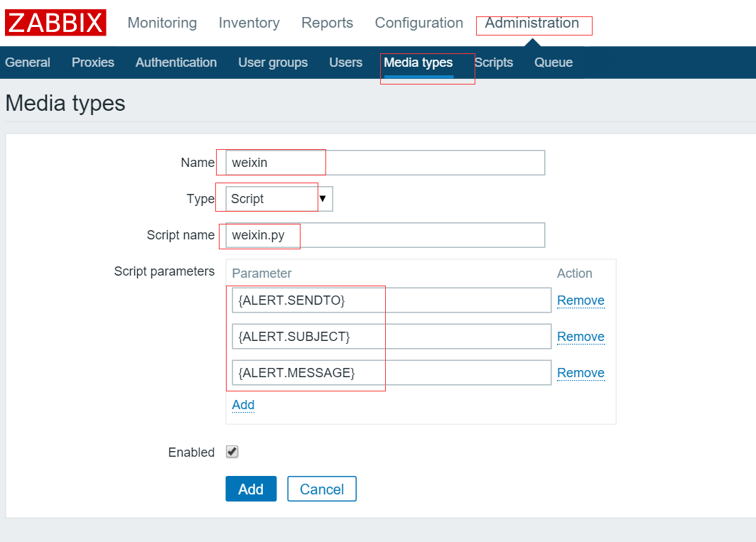
Task: Navigate to the Inventory menu
Action: pos(249,23)
